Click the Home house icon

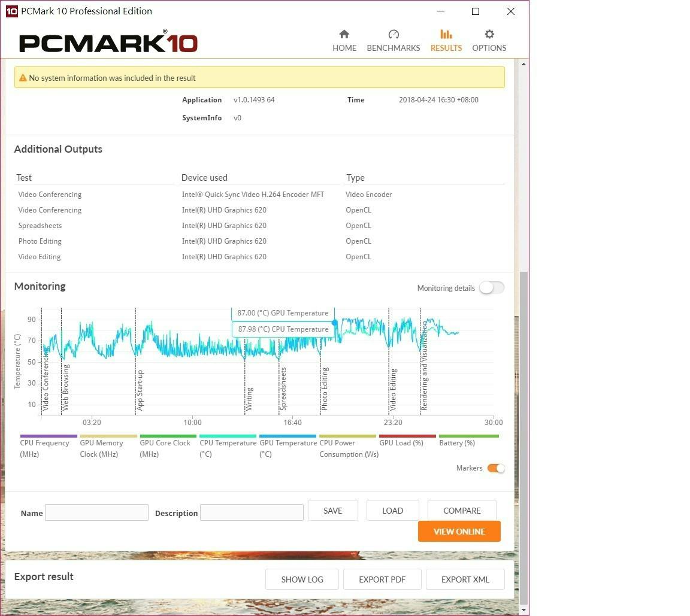[344, 34]
